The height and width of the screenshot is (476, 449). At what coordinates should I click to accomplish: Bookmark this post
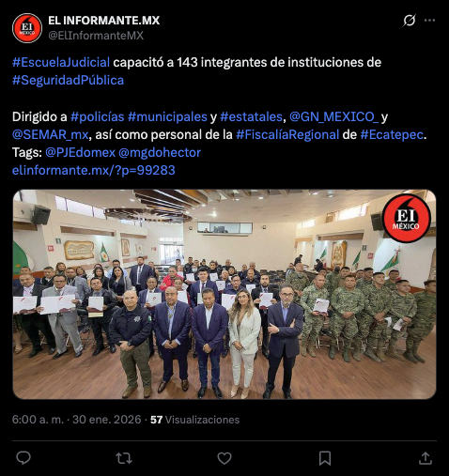tap(325, 458)
